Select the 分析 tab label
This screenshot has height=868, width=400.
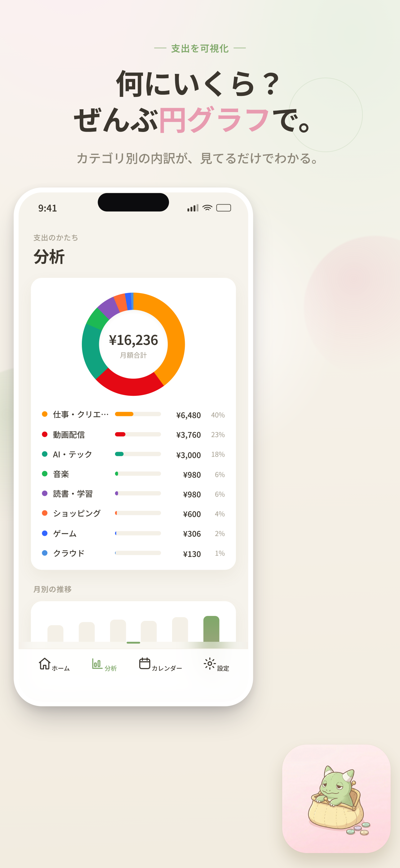110,668
